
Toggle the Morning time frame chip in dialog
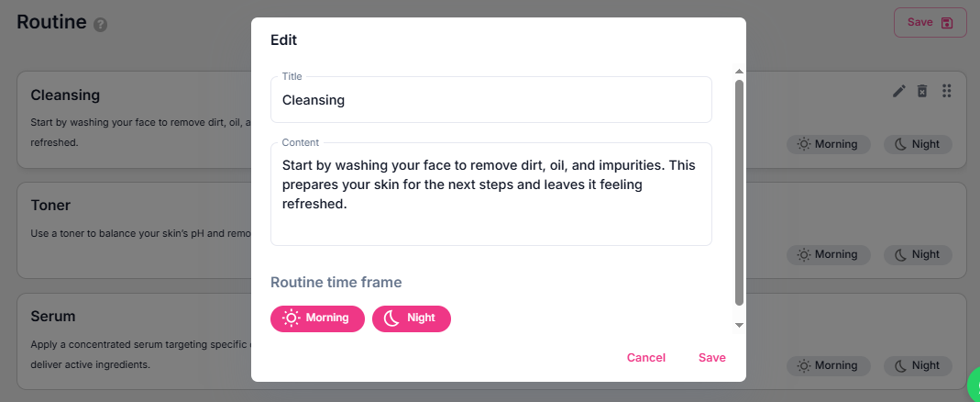[317, 318]
